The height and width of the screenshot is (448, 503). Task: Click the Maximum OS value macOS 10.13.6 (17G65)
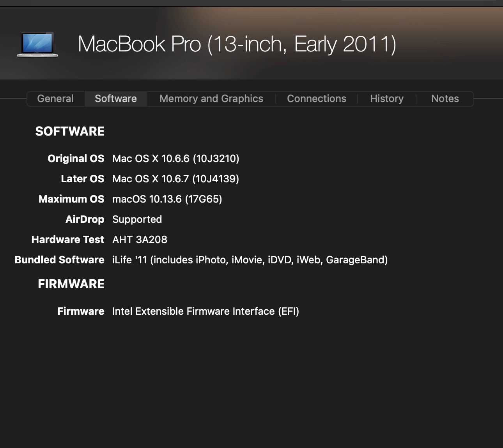pos(167,199)
